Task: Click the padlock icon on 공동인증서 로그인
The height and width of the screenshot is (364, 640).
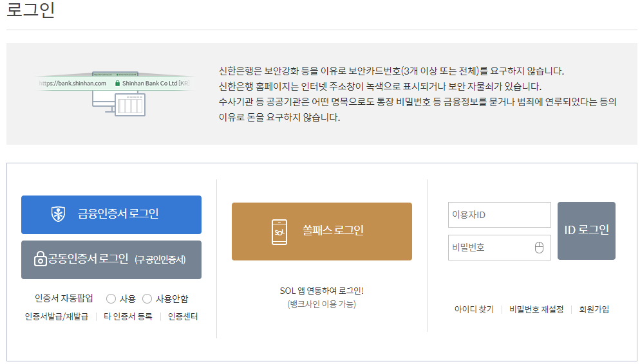Action: coord(40,259)
